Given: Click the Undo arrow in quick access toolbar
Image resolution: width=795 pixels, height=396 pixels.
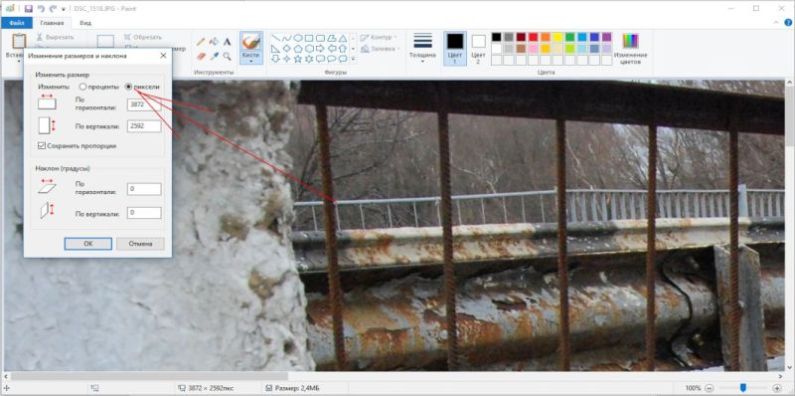Looking at the screenshot, I should [x=41, y=9].
